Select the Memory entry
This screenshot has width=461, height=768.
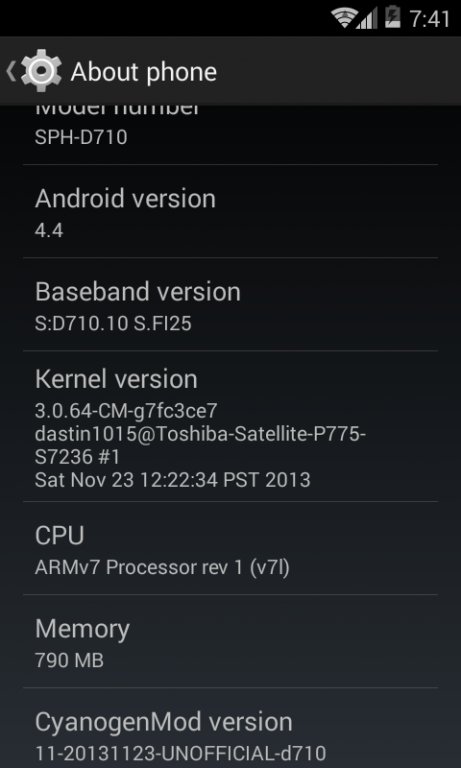(230, 641)
